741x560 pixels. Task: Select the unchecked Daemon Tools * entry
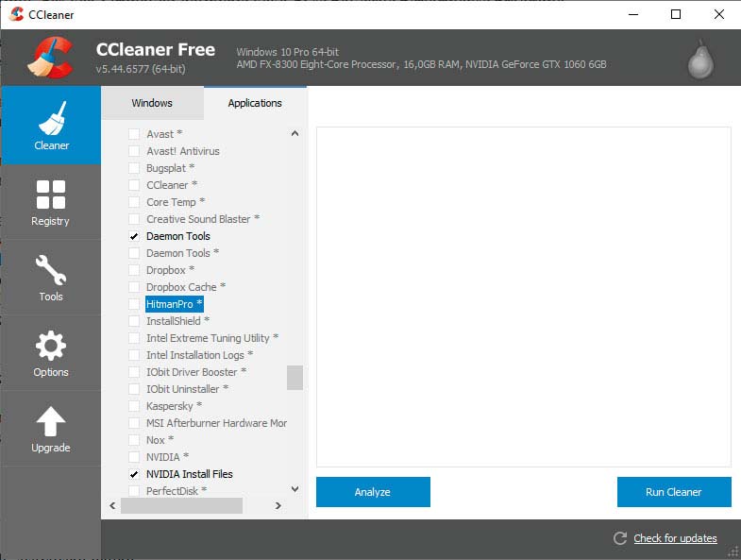pos(182,253)
